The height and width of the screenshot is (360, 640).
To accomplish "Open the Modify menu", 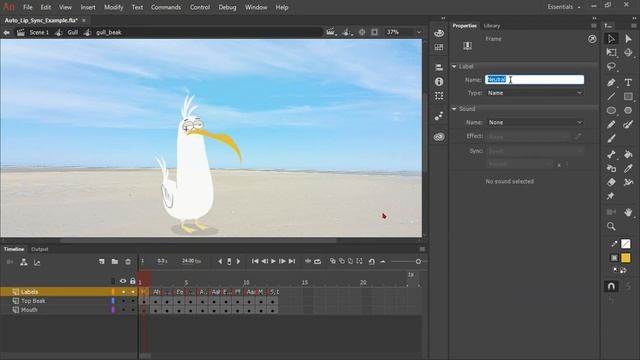I will 113,7.
